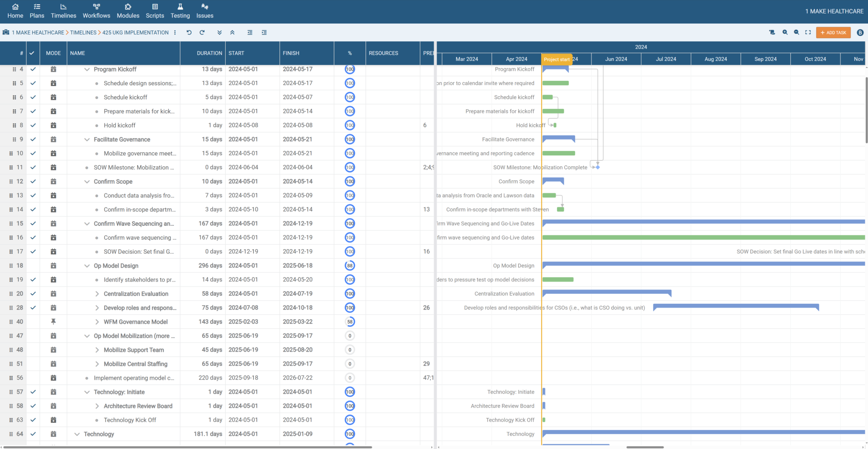Open the TIMELINES breadcrumb link

[x=83, y=32]
